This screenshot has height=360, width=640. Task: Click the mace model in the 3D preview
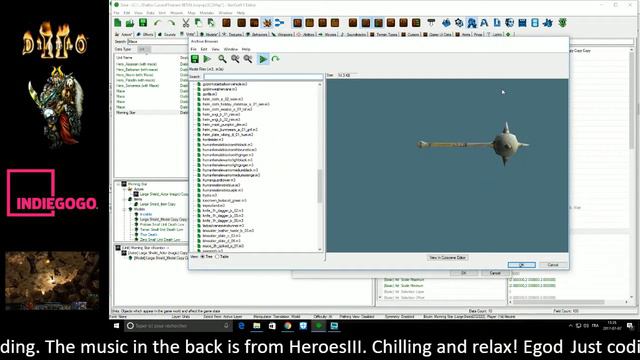(473, 144)
